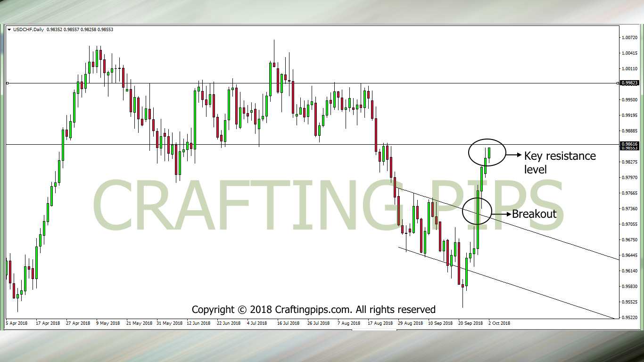
Task: Click the 0.99823 horizontal line price tag
Action: tap(630, 83)
